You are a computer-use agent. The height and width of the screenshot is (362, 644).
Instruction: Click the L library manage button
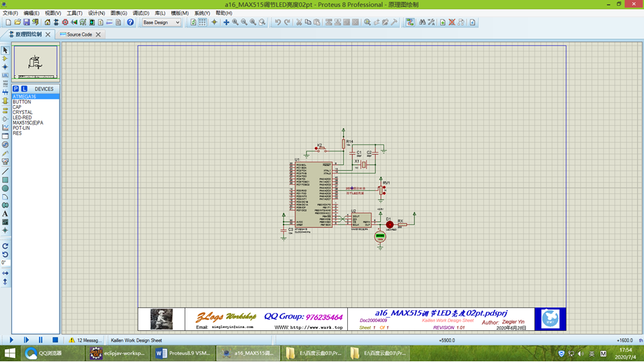pos(24,88)
